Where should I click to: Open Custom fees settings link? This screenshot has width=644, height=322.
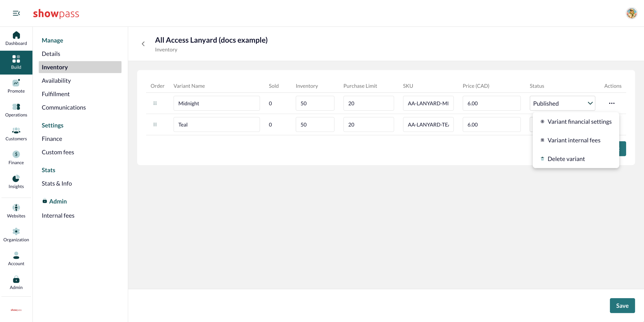pos(58,152)
